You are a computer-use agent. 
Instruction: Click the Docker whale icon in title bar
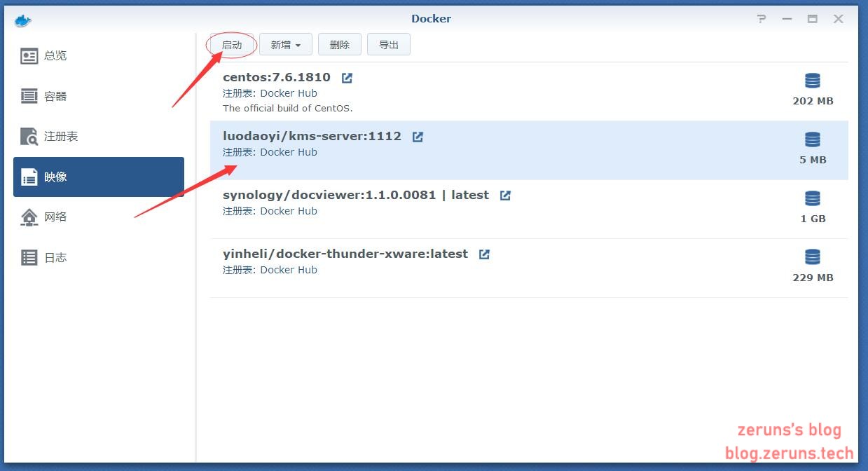coord(23,20)
